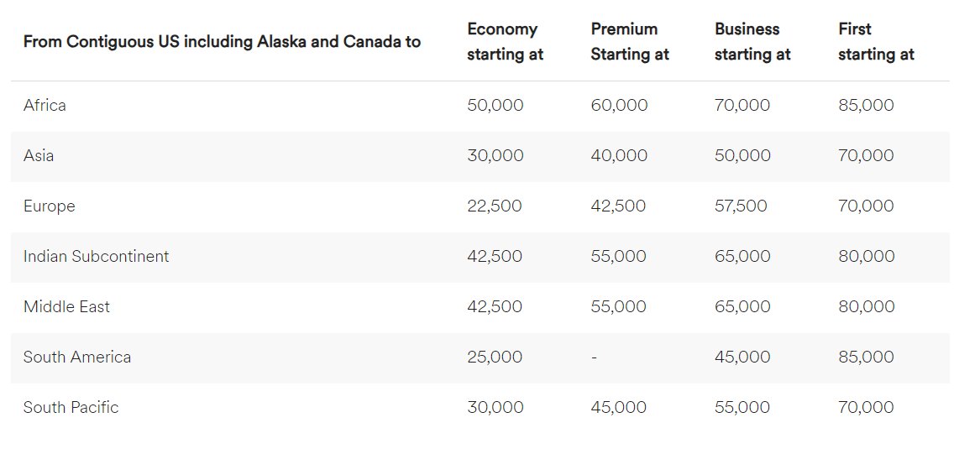Click the Europe row label
Viewport: 980px width, 454px height.
(x=49, y=206)
